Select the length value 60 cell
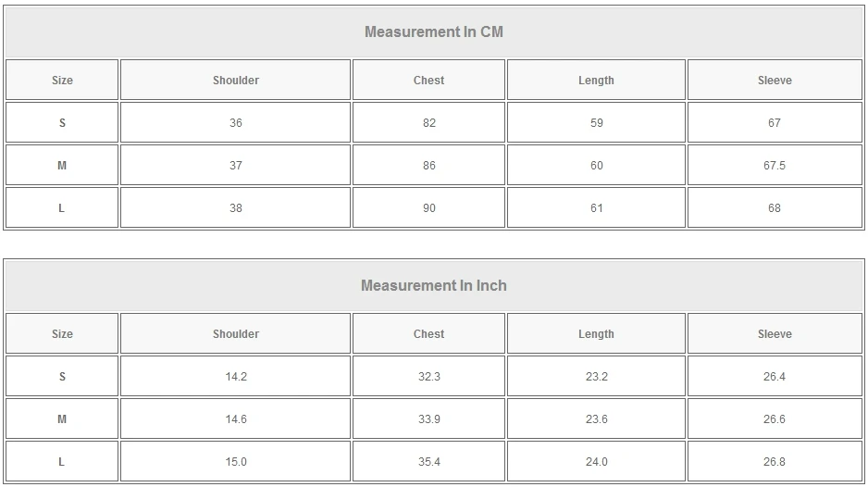This screenshot has width=868, height=487. pos(596,166)
